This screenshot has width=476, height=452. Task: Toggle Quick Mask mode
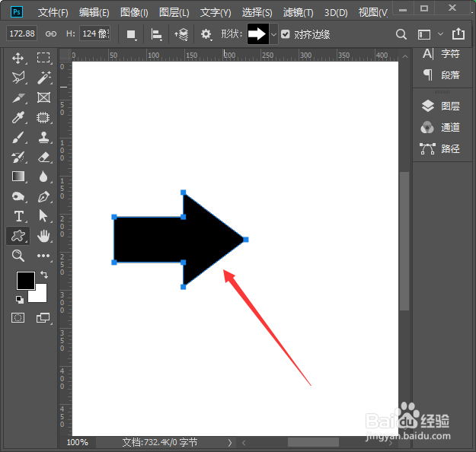pos(18,317)
